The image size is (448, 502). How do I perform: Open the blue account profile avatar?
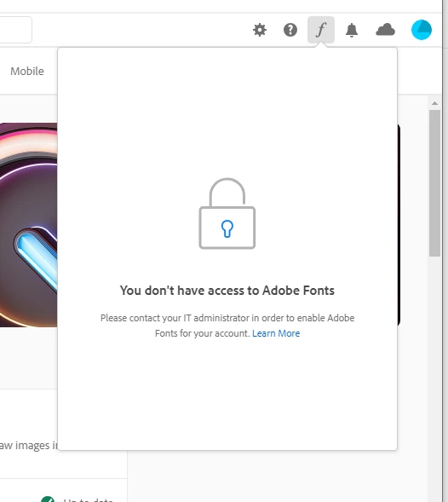(422, 30)
